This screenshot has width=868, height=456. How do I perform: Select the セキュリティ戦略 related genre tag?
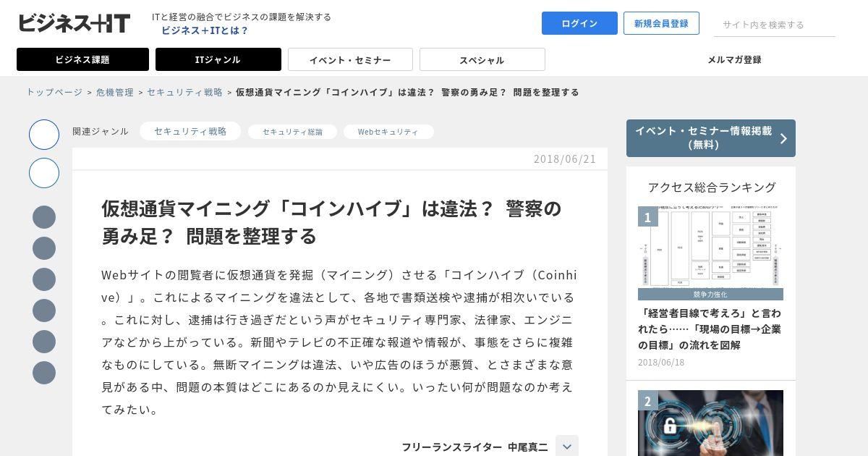click(190, 131)
